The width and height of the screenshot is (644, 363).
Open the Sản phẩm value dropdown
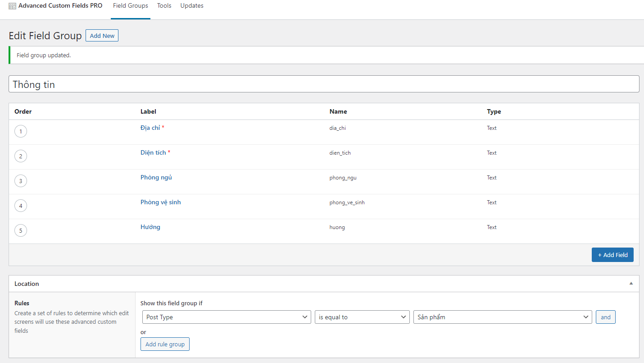pos(503,317)
